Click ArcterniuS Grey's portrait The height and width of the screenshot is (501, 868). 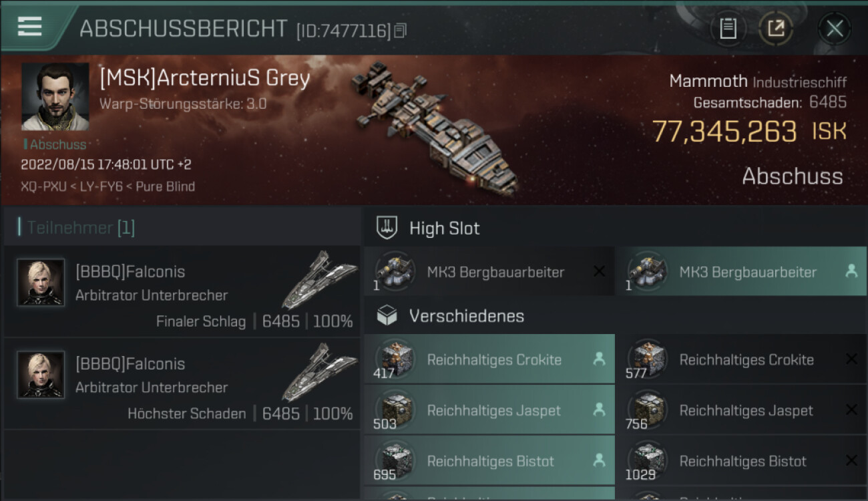point(55,96)
